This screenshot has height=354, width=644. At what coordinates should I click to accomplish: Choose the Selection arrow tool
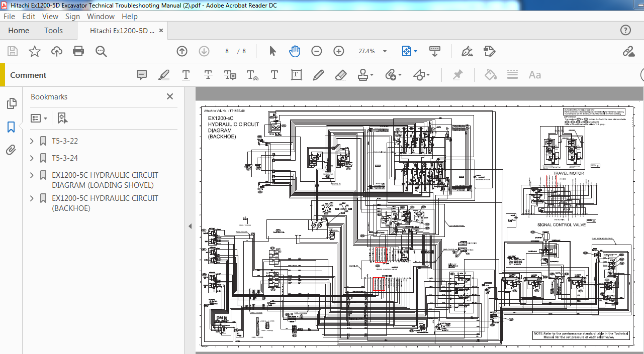click(272, 51)
